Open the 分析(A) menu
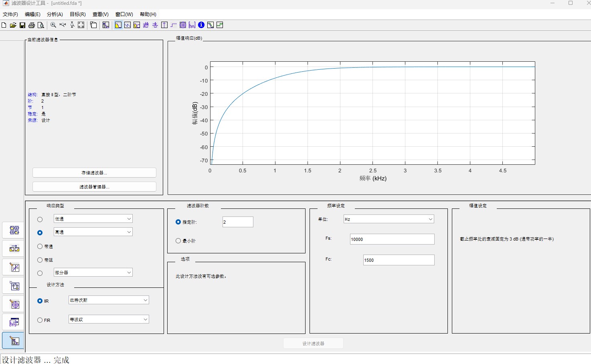This screenshot has width=591, height=364. point(55,14)
